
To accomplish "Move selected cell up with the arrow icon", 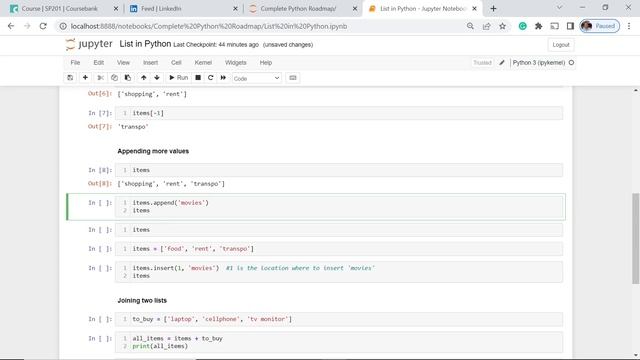I will tap(143, 78).
